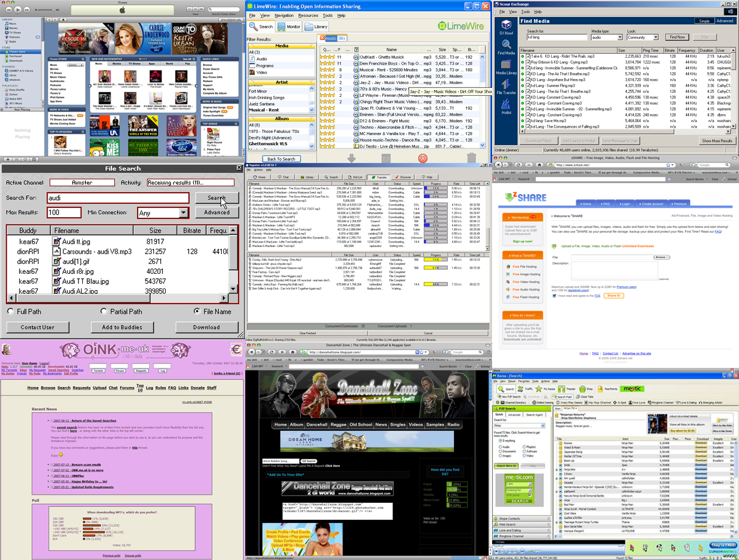Collapse LimeWire Artist filter header
The image size is (739, 560).
click(x=312, y=82)
